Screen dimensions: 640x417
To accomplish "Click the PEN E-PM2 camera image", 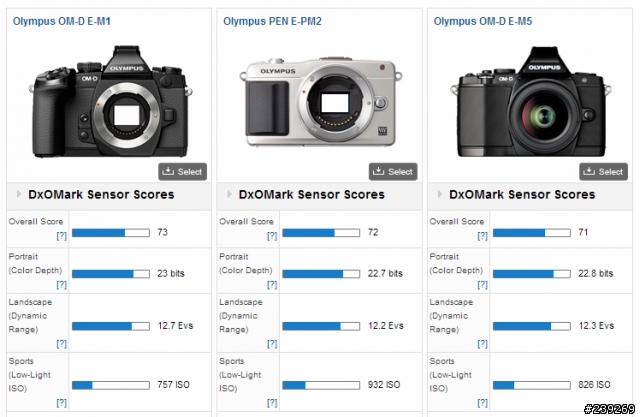I will coord(321,102).
